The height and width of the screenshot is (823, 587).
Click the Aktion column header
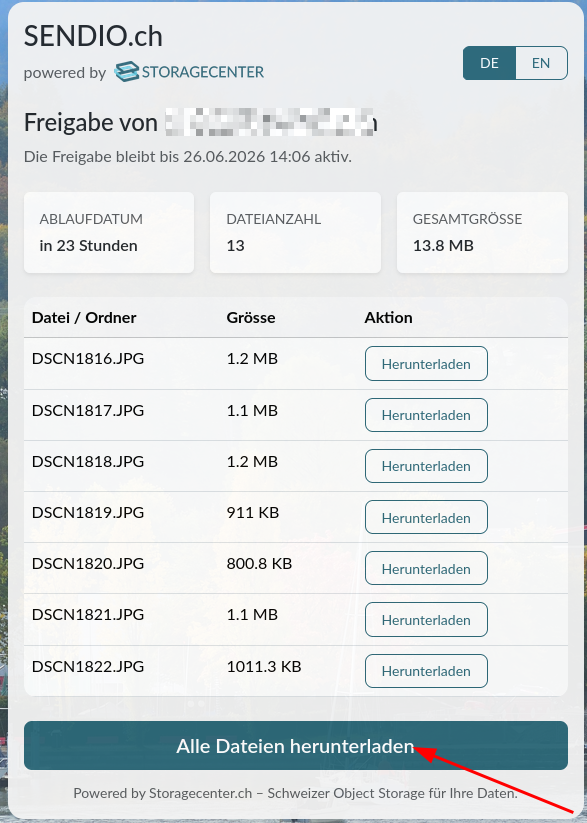click(389, 318)
